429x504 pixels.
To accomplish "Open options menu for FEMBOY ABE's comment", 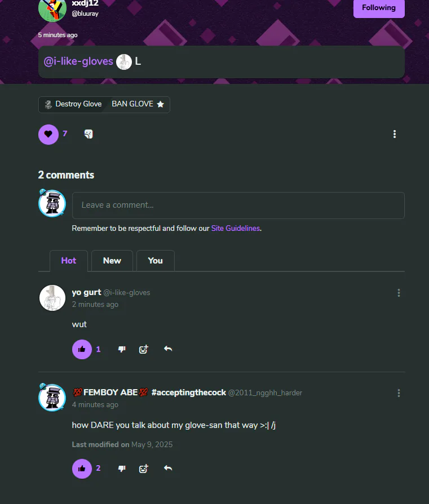I will [x=399, y=393].
